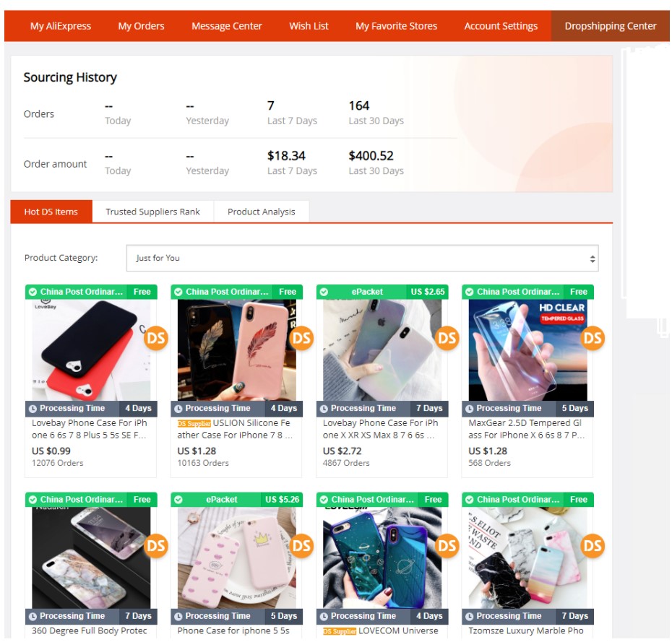The image size is (672, 642).
Task: Click the HD Clear tempered glass image
Action: 527,350
